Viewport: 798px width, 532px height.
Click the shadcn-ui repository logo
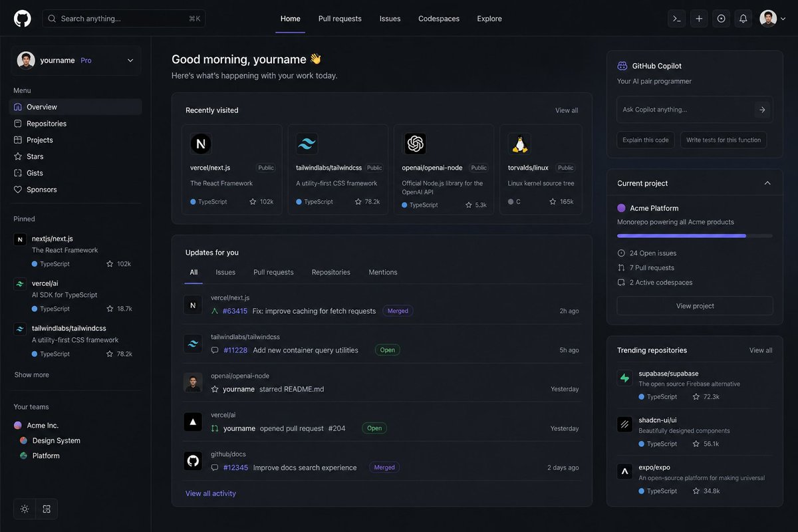pyautogui.click(x=624, y=424)
